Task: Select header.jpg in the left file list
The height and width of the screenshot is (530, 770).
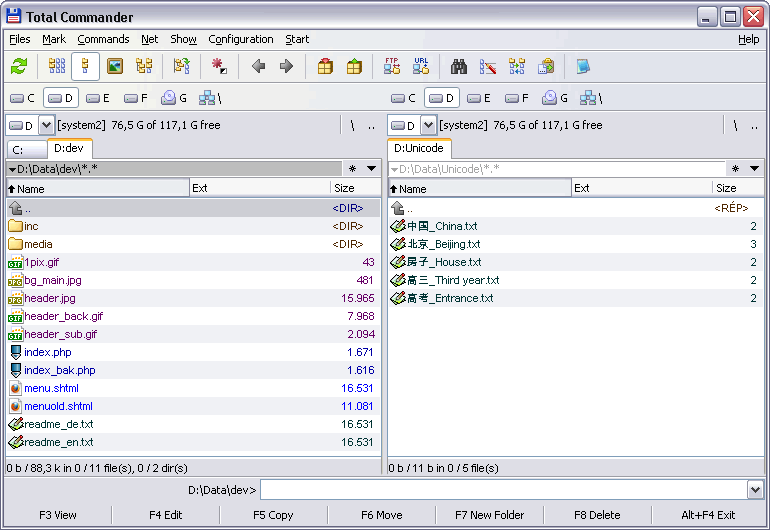Action: point(50,298)
